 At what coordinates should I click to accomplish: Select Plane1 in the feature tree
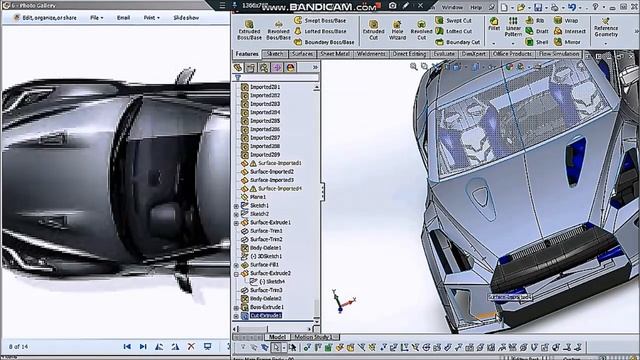tap(253, 197)
